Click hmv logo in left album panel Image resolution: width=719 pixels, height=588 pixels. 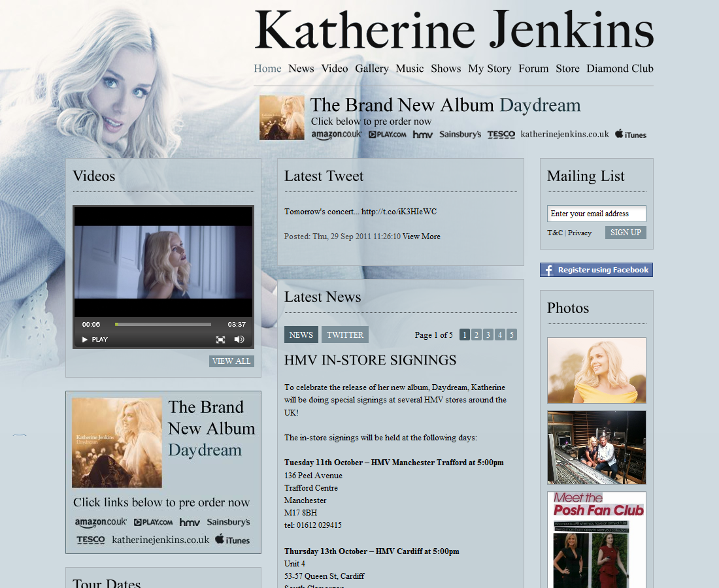[x=190, y=522]
